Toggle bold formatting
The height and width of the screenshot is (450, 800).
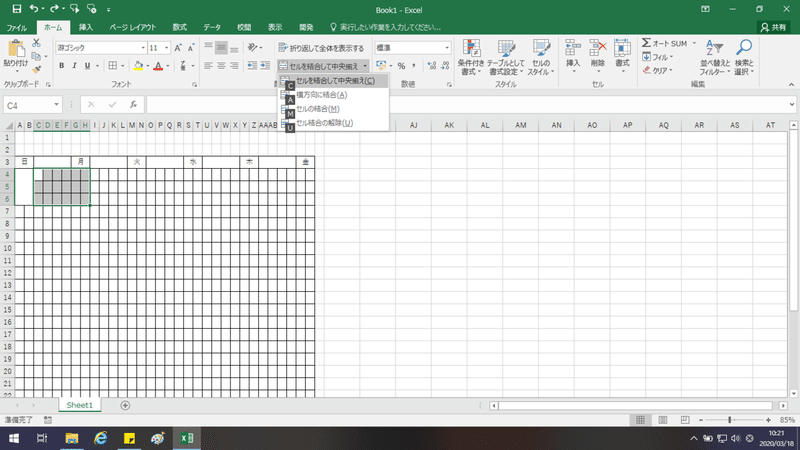[61, 66]
